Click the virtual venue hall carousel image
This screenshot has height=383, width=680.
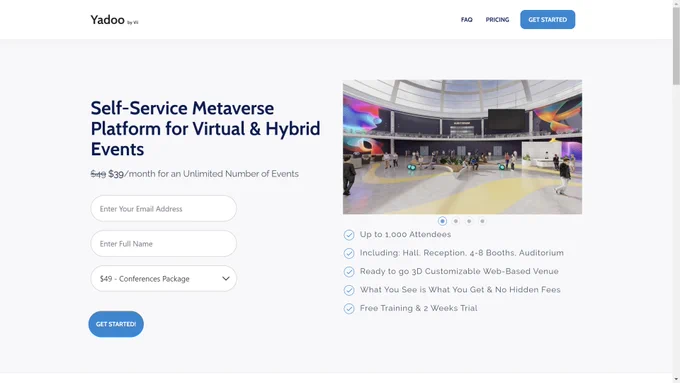point(462,147)
